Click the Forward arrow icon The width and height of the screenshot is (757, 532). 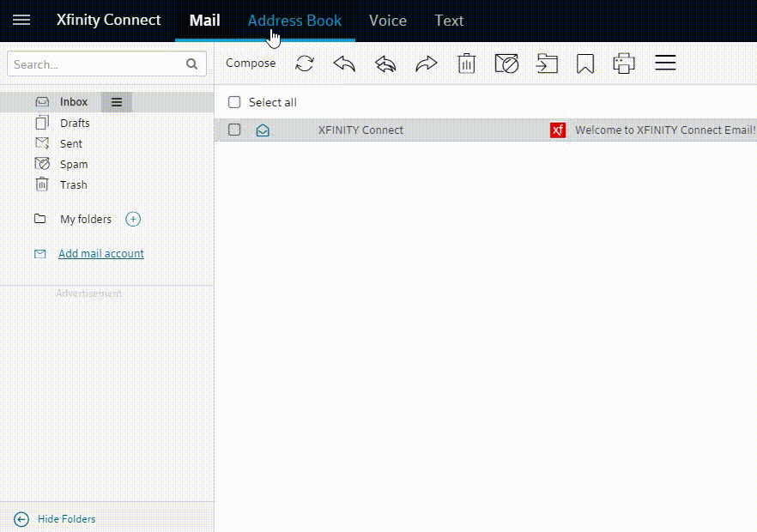[427, 63]
